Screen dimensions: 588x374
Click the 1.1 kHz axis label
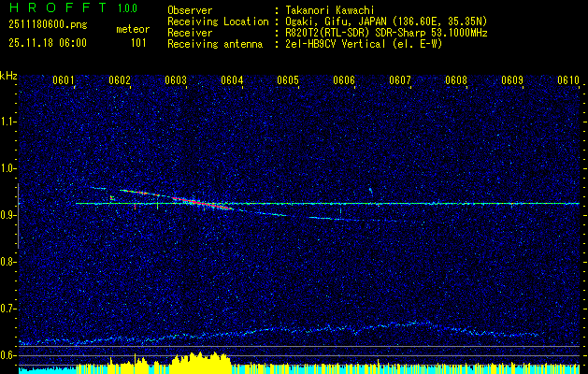click(x=8, y=122)
